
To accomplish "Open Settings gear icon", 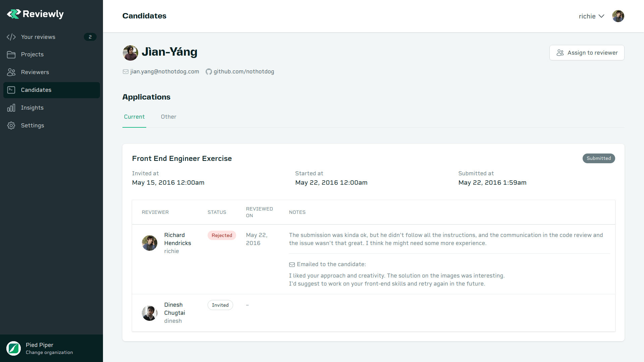I will (11, 125).
